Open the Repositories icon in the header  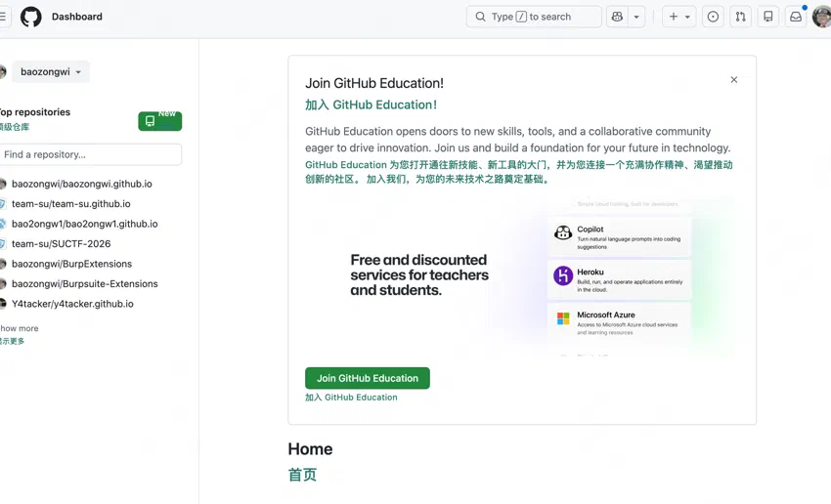767,17
